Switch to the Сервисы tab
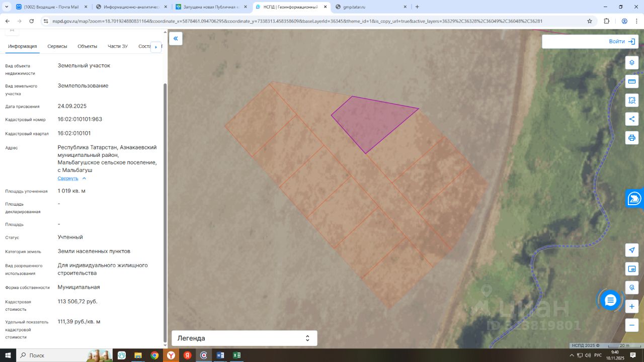 click(57, 46)
